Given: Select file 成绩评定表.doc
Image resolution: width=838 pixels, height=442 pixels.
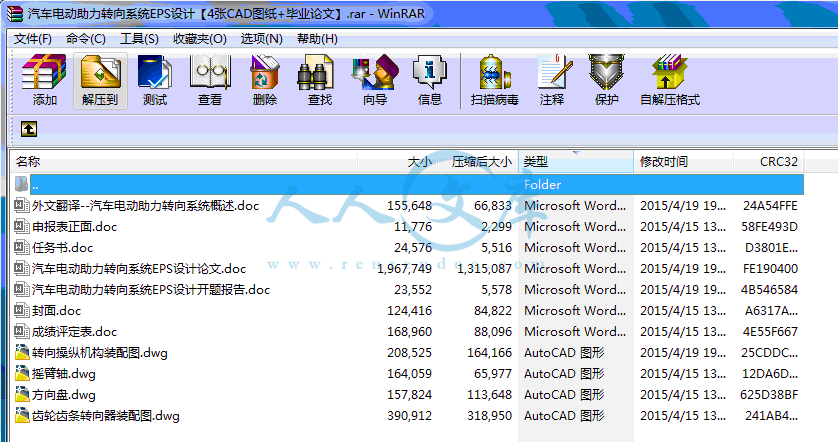Looking at the screenshot, I should click(x=74, y=331).
